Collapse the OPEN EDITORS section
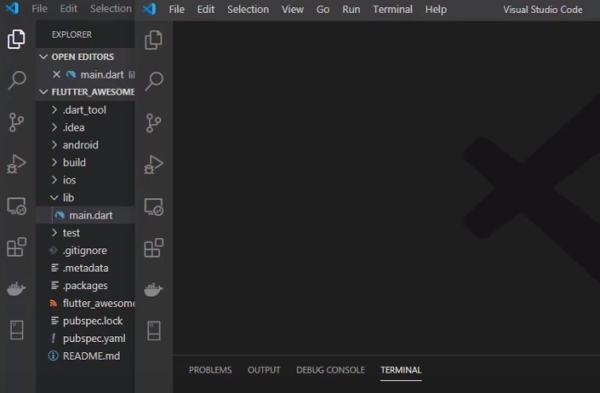The width and height of the screenshot is (600, 393). 44,57
